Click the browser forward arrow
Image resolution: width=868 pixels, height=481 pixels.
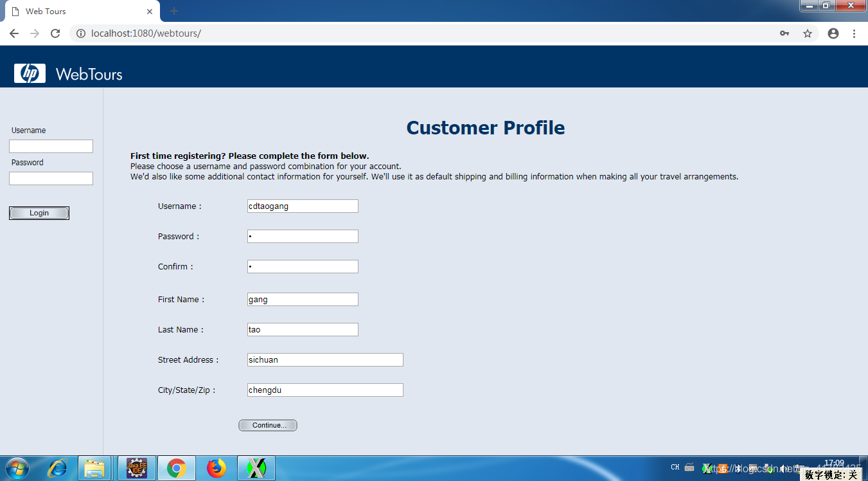pyautogui.click(x=35, y=33)
